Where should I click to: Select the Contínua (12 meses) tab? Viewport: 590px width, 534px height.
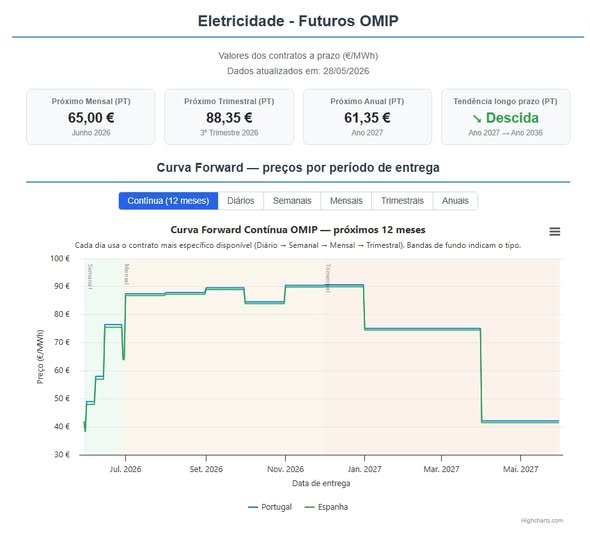coord(168,201)
